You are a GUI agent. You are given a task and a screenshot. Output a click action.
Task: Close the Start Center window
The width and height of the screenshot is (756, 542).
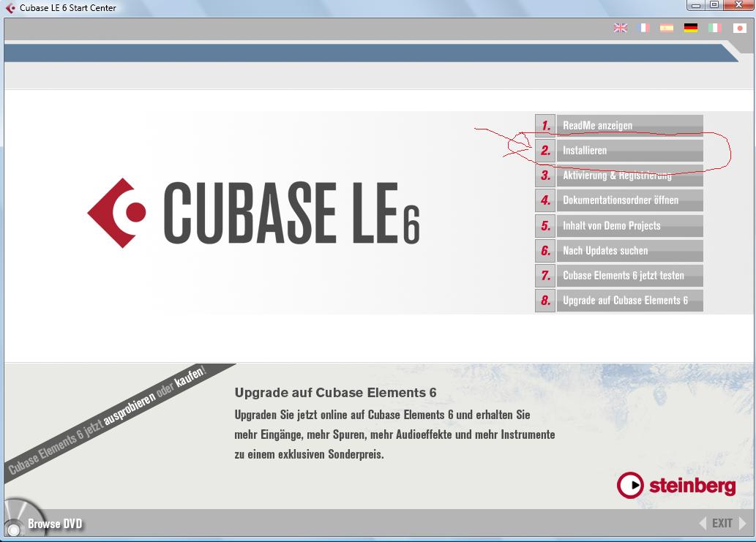(x=738, y=5)
